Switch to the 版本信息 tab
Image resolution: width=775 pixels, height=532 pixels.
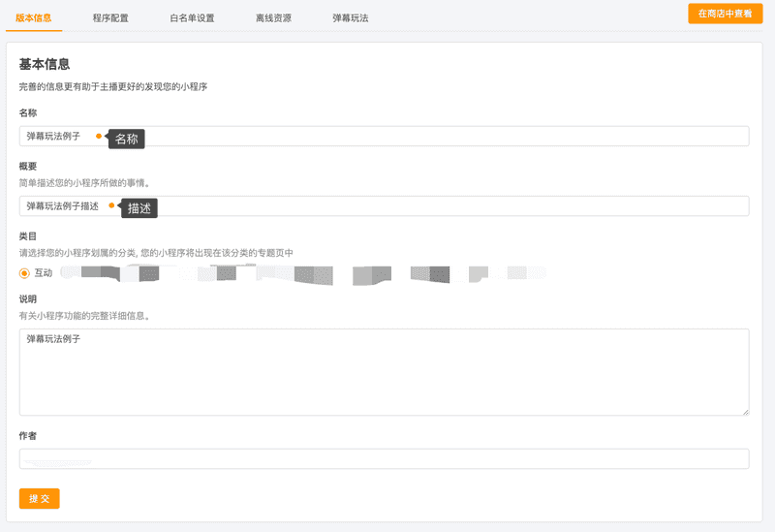(34, 17)
